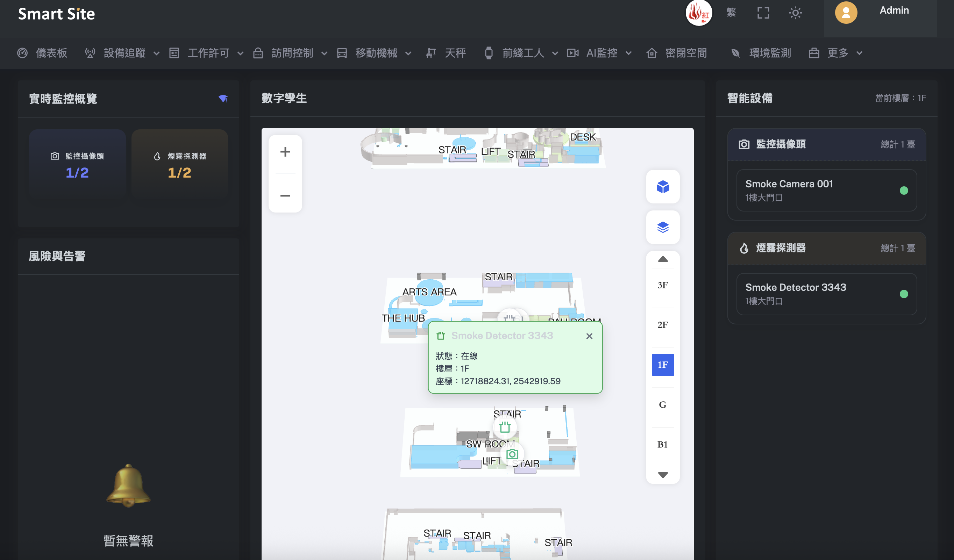Click the Smart Site logo title
The height and width of the screenshot is (560, 954).
tap(56, 14)
